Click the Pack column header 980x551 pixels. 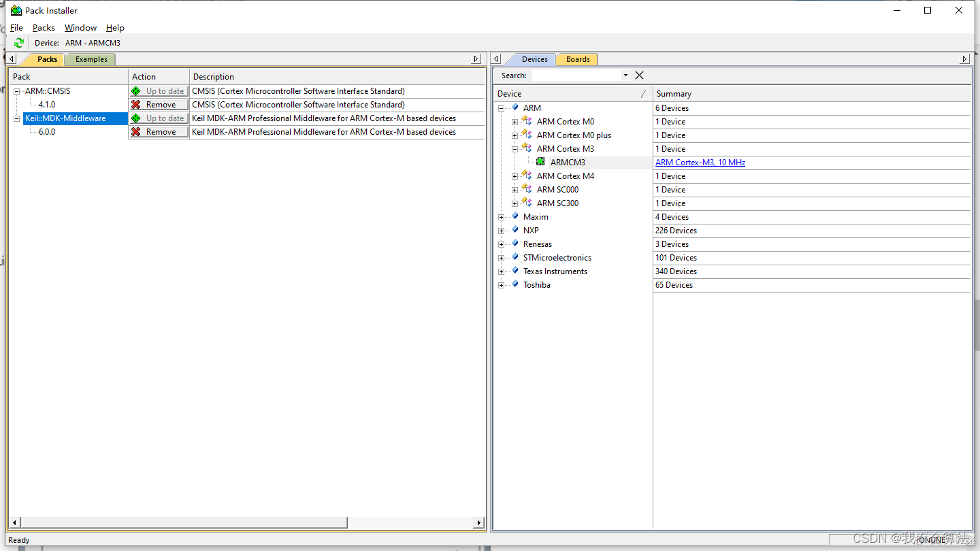point(68,77)
